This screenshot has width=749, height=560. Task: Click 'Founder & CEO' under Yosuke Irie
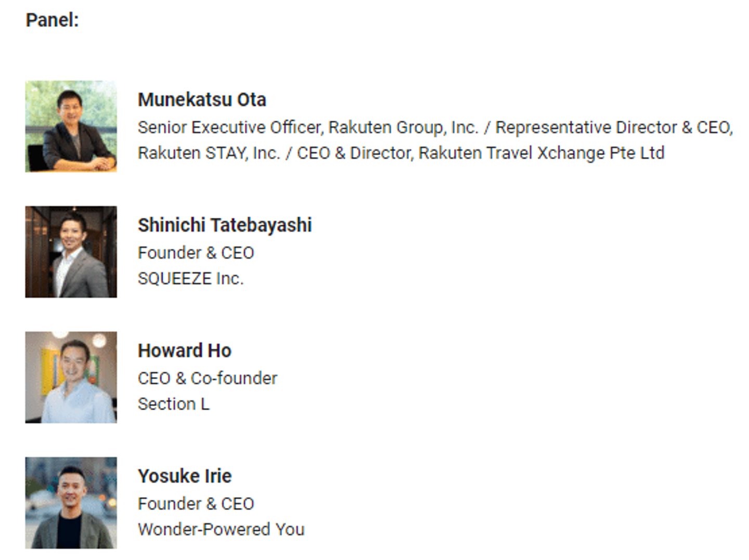196,504
